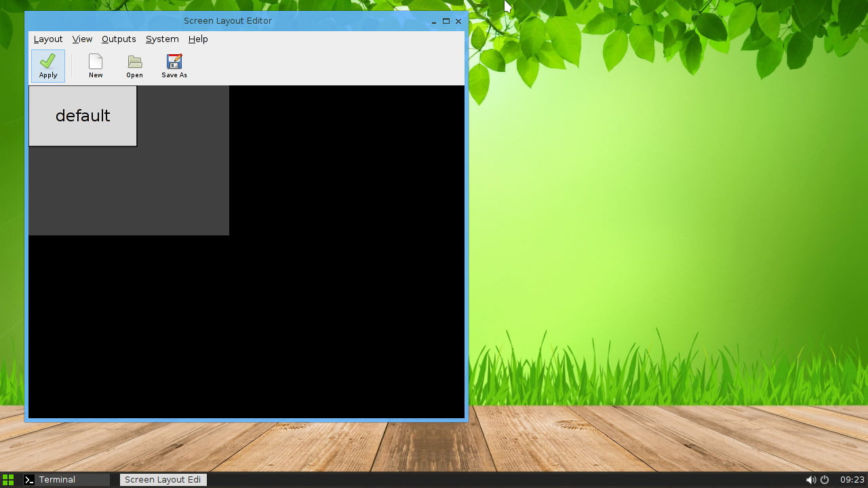The image size is (868, 488).
Task: Open the applications menu in the taskbar
Action: (8, 480)
